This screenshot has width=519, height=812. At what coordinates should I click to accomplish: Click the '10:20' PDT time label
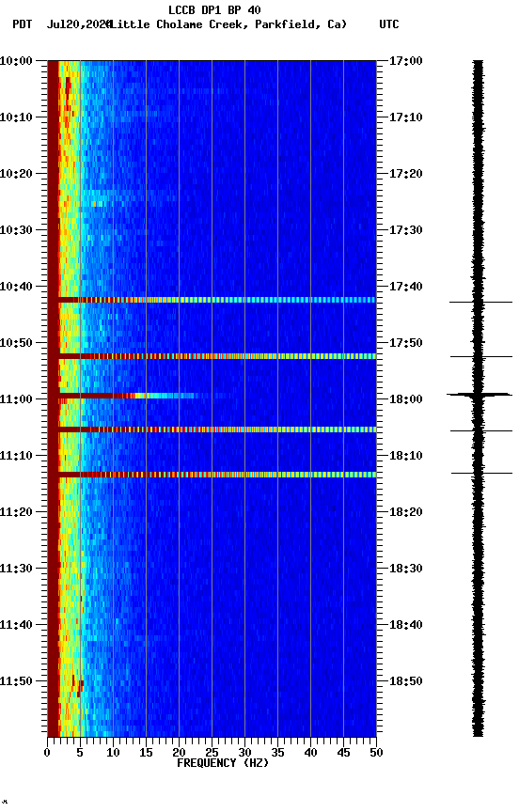(x=16, y=174)
